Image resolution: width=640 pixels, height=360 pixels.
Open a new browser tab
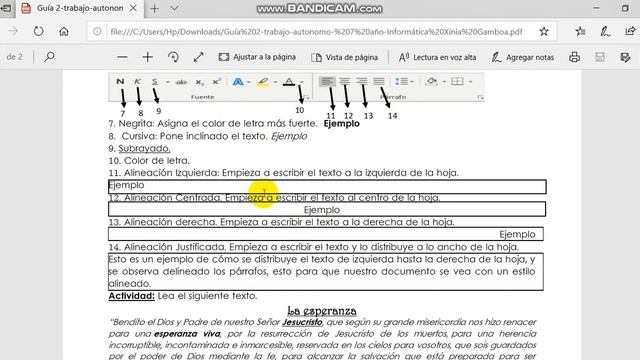(155, 8)
